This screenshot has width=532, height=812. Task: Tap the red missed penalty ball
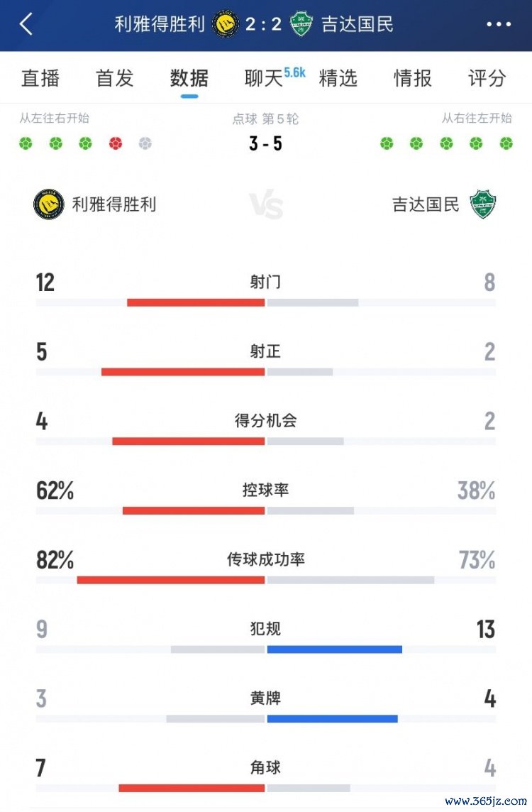(x=116, y=143)
